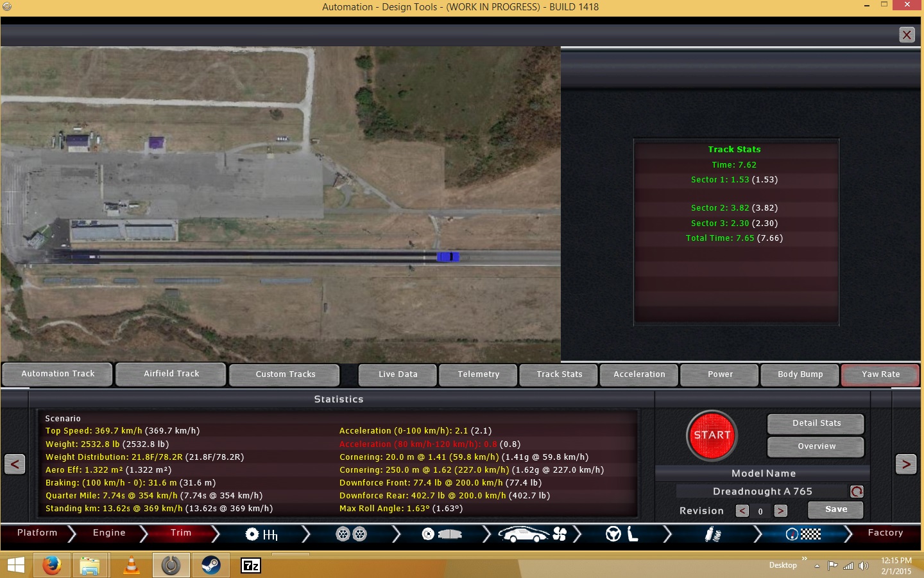
Task: Click the Weight 2532.8 lb statistic
Action: 107,444
